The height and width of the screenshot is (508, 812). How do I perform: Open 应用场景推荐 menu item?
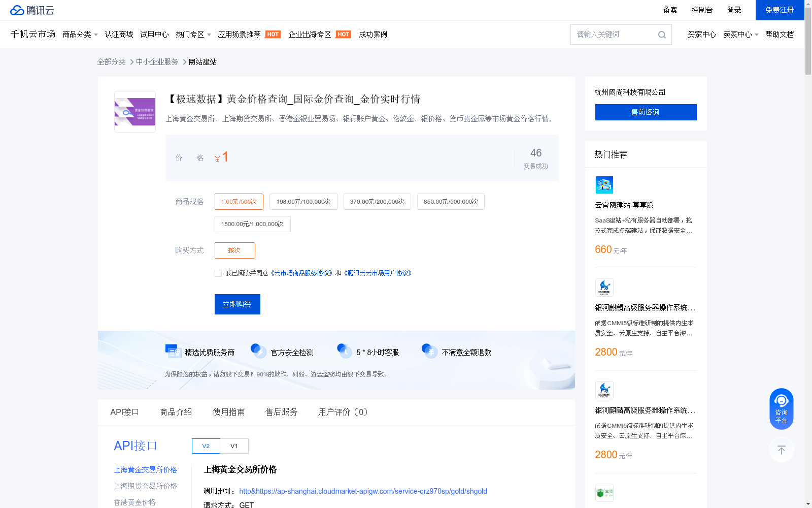click(x=239, y=35)
